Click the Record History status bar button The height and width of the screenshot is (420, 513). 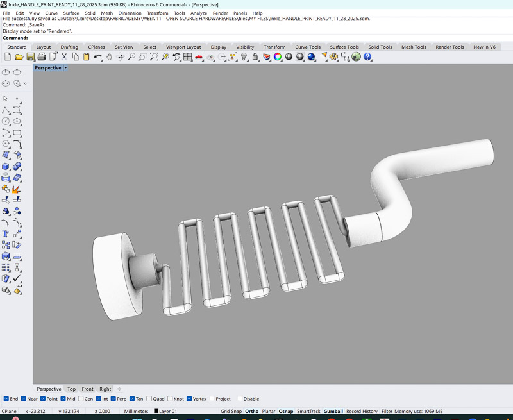[362, 411]
